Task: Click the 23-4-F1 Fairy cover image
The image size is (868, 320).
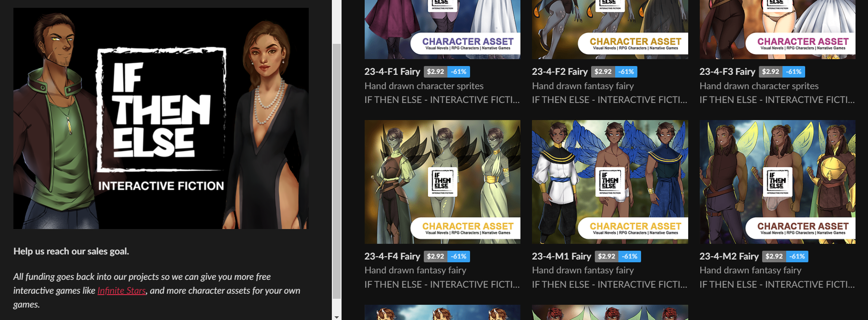Action: tap(442, 30)
